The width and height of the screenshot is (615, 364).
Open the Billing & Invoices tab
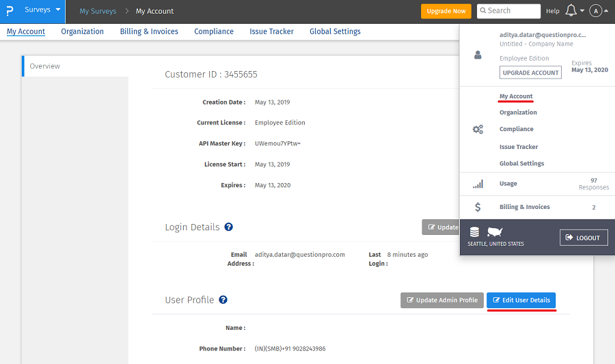149,31
